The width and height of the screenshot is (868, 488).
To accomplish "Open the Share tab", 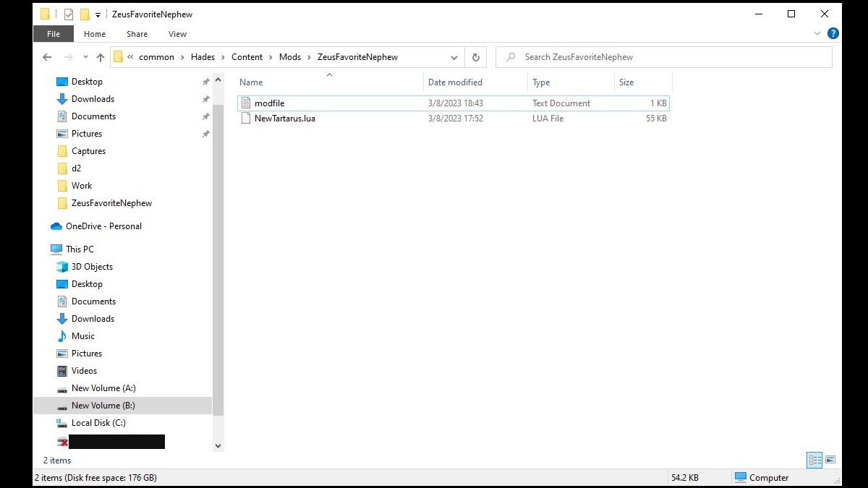I will (137, 33).
